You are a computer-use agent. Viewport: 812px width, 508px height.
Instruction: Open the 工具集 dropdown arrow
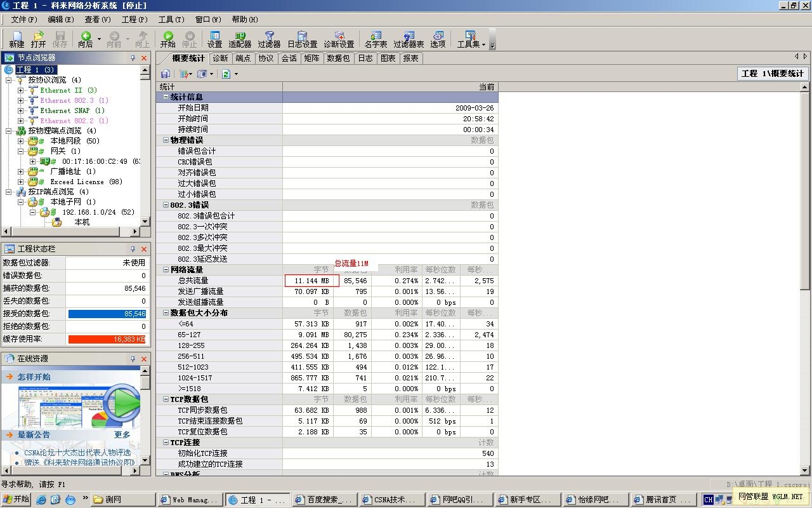click(483, 44)
